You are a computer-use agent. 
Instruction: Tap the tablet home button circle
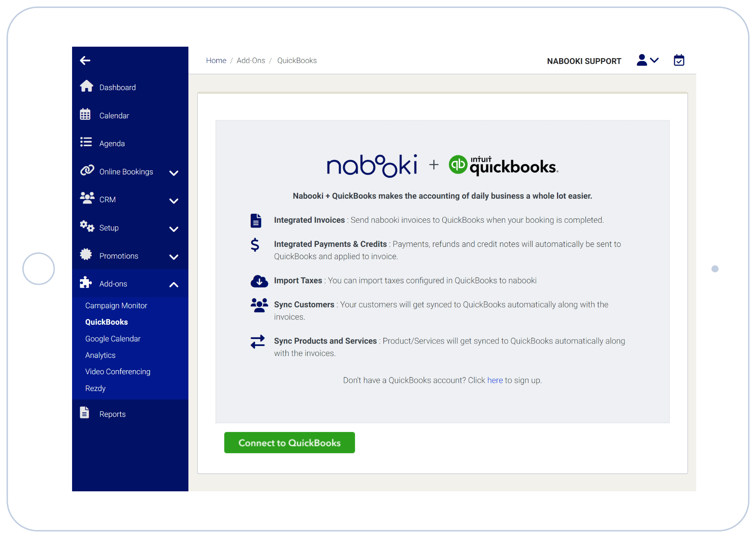click(38, 269)
